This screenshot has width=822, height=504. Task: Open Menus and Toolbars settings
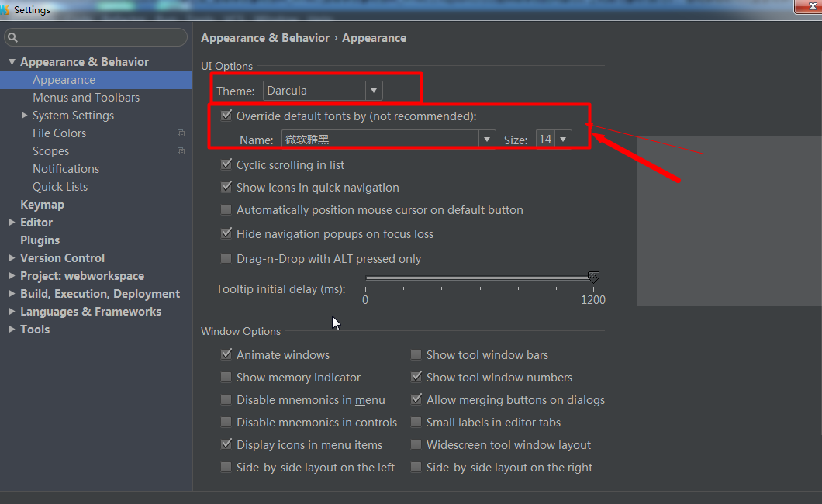click(86, 98)
